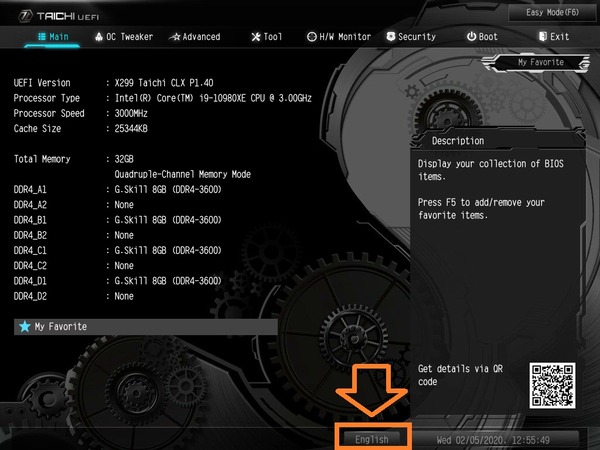Go to the Tool tab
The image size is (600, 450).
point(267,37)
